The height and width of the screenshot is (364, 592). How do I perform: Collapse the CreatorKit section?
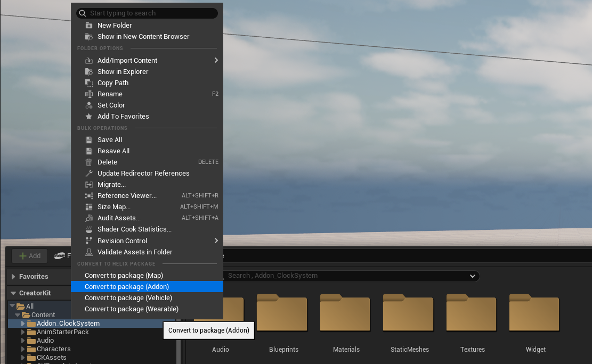pos(13,293)
